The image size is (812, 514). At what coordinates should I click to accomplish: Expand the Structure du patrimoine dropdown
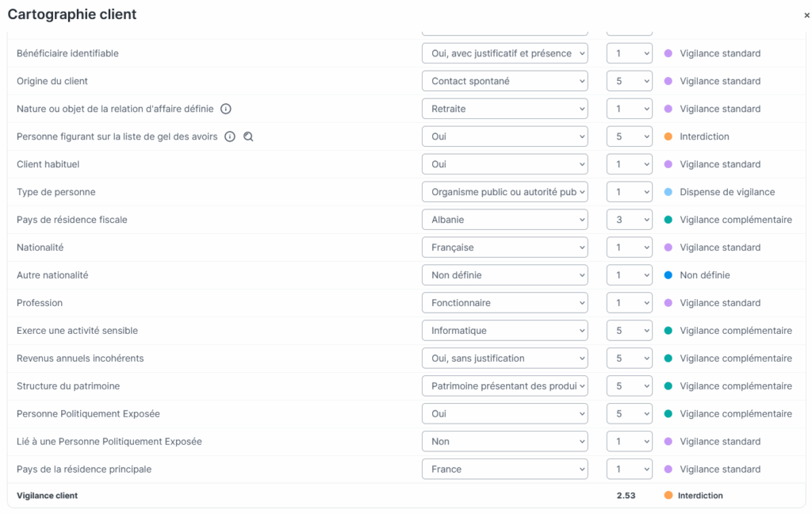[504, 386]
